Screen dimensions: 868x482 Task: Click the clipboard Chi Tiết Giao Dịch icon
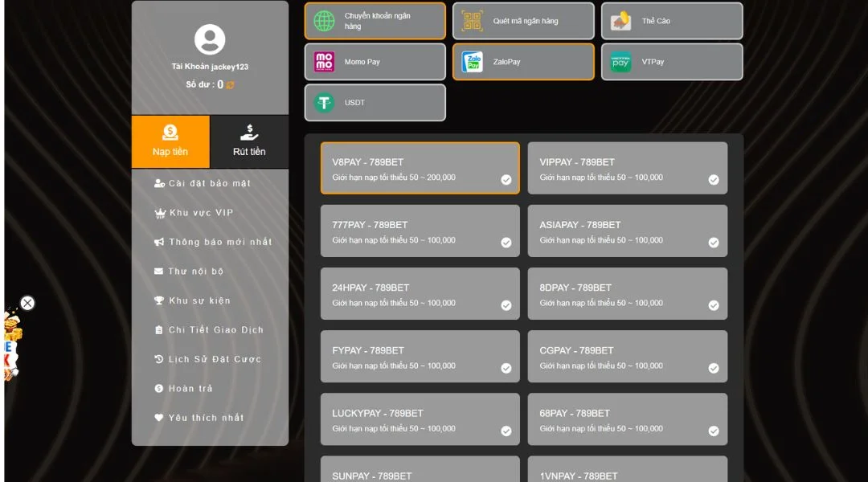(x=159, y=330)
